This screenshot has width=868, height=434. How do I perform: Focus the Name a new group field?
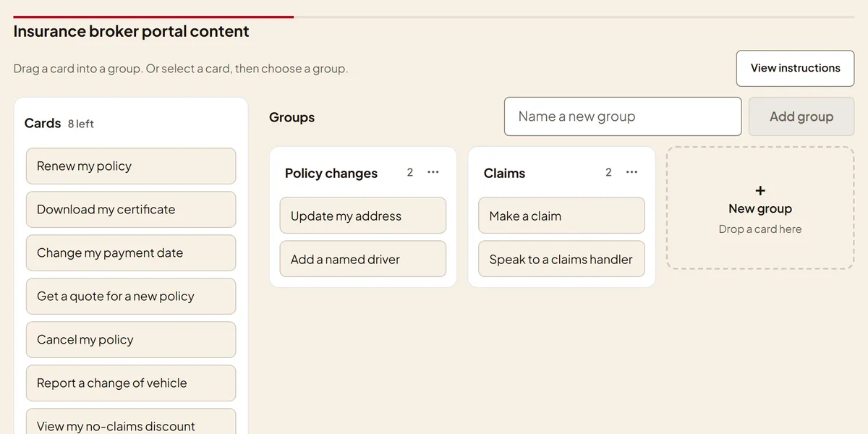point(623,116)
